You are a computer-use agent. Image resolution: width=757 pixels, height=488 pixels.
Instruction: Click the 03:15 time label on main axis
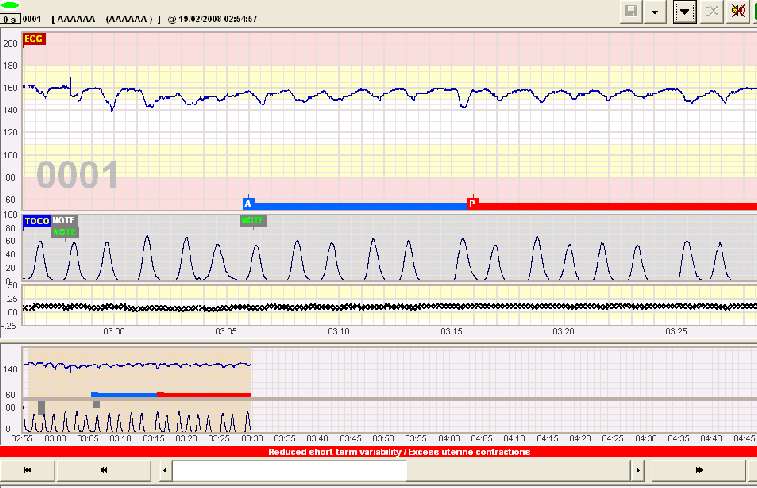(x=451, y=331)
